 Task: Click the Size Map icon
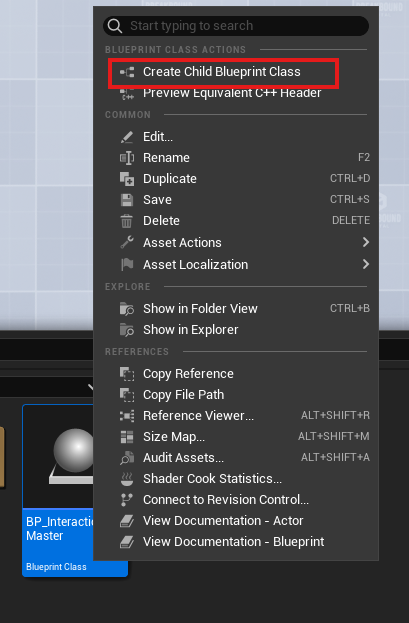click(127, 437)
